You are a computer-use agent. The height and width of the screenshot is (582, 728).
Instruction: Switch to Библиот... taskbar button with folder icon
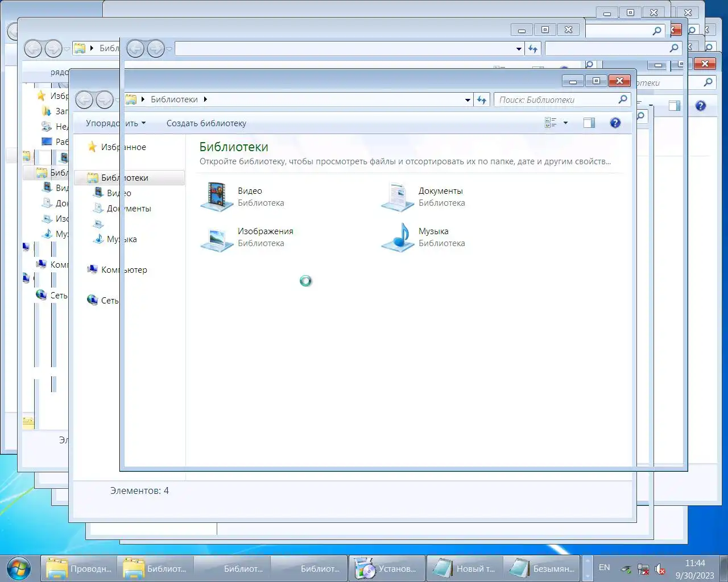pos(156,568)
